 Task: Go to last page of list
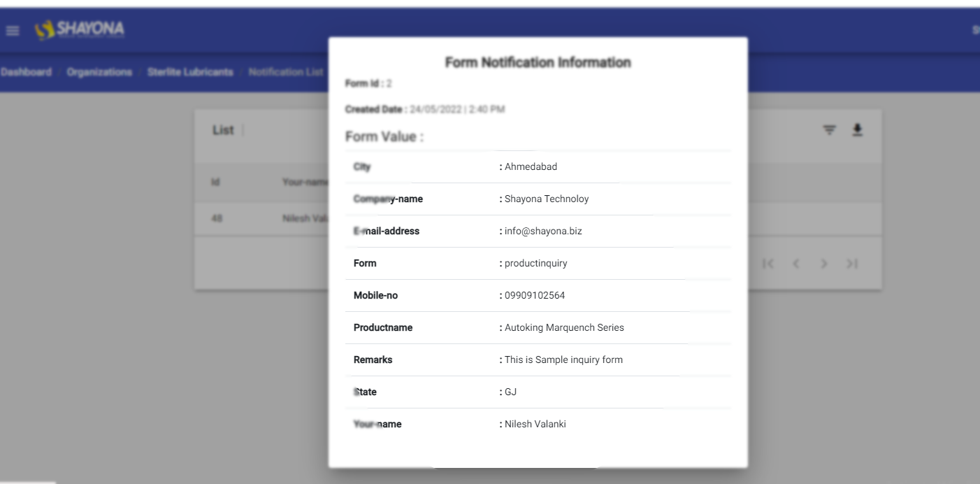[x=851, y=264]
